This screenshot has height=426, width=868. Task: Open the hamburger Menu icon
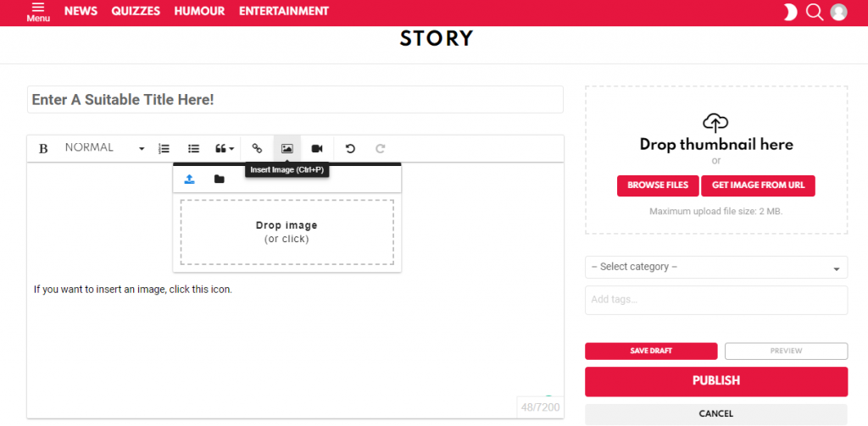pos(37,12)
